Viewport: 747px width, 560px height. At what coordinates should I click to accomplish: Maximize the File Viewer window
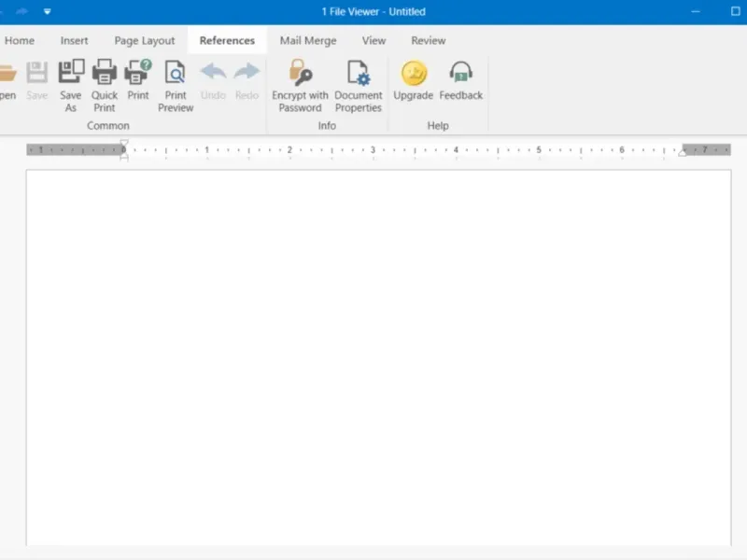(x=736, y=11)
